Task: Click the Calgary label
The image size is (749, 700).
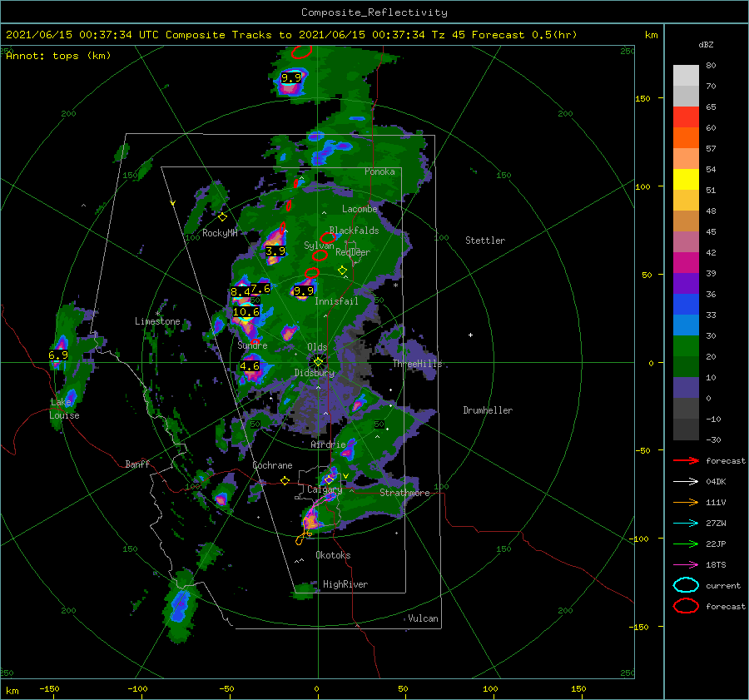Action: pyautogui.click(x=325, y=489)
